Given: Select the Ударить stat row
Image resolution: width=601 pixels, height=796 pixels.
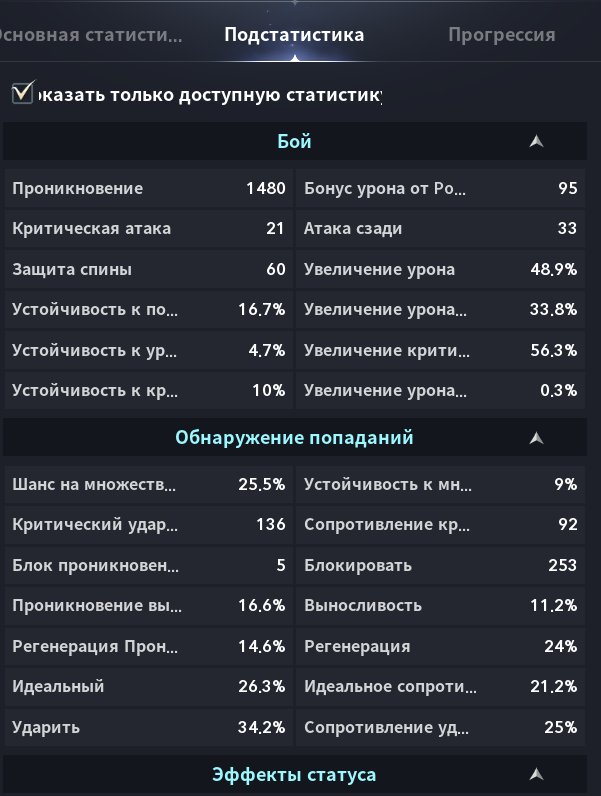Looking at the screenshot, I should coord(149,727).
